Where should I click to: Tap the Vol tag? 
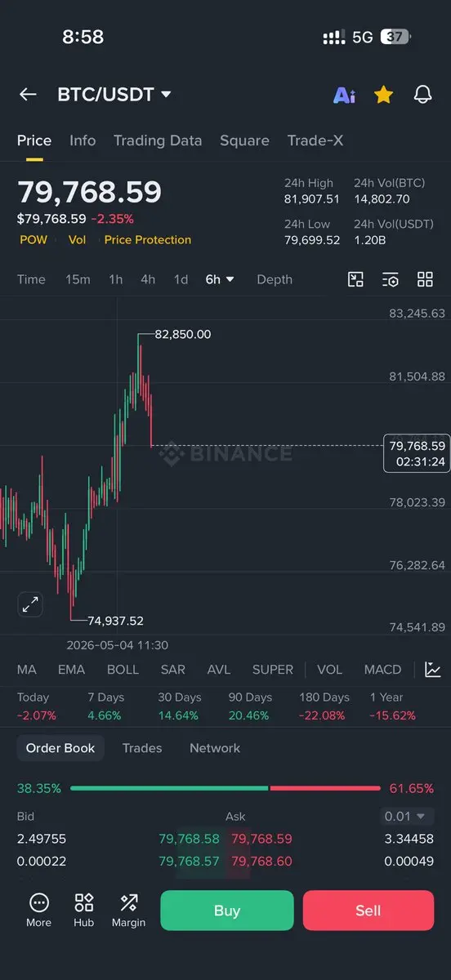click(77, 240)
